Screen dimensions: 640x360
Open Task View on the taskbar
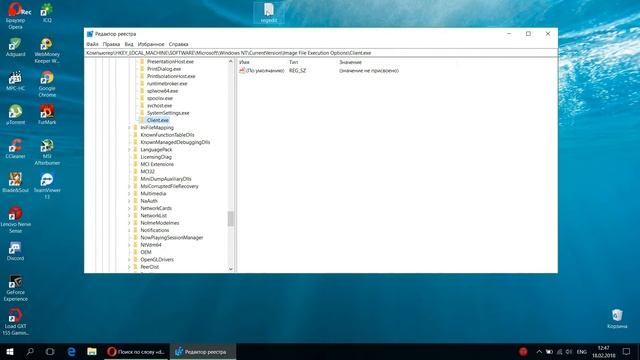(x=50, y=351)
